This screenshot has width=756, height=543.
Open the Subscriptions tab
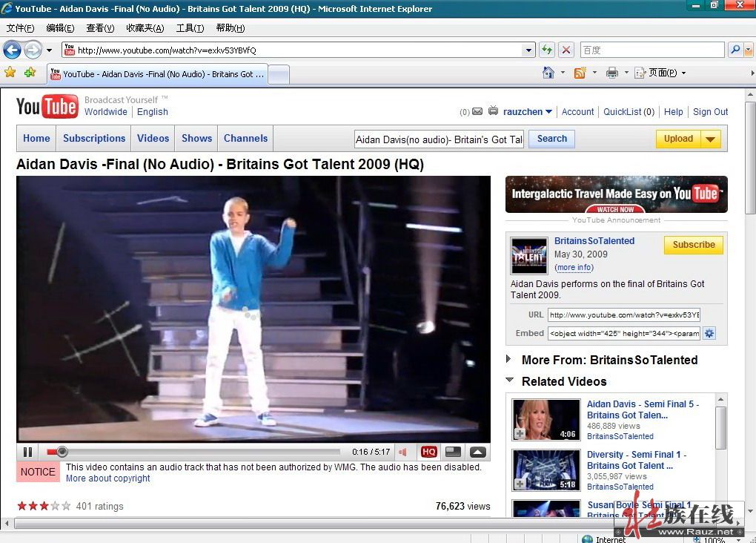(x=94, y=138)
